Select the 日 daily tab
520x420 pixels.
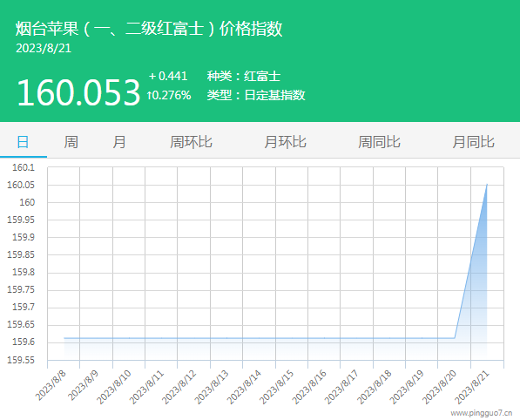[23, 142]
